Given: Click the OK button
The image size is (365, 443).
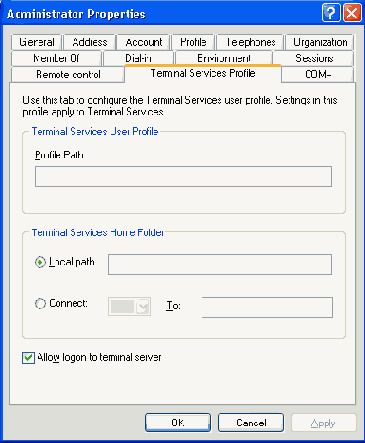Looking at the screenshot, I should tap(178, 423).
